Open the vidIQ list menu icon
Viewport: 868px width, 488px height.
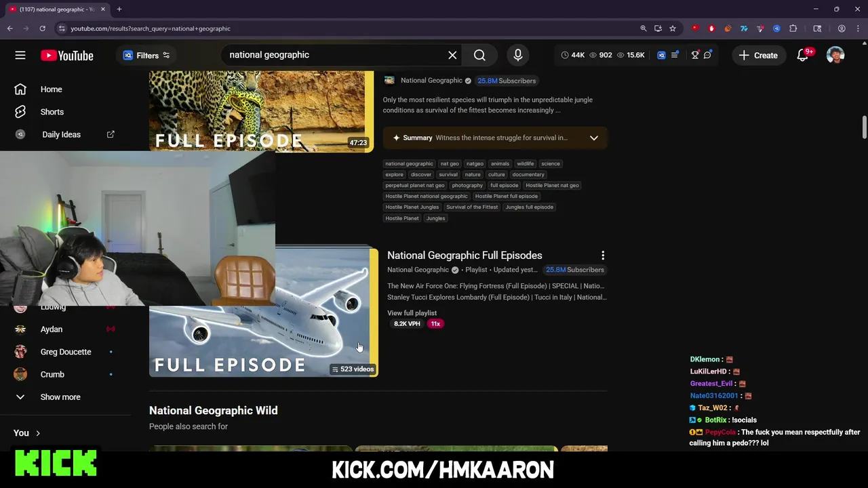point(675,55)
